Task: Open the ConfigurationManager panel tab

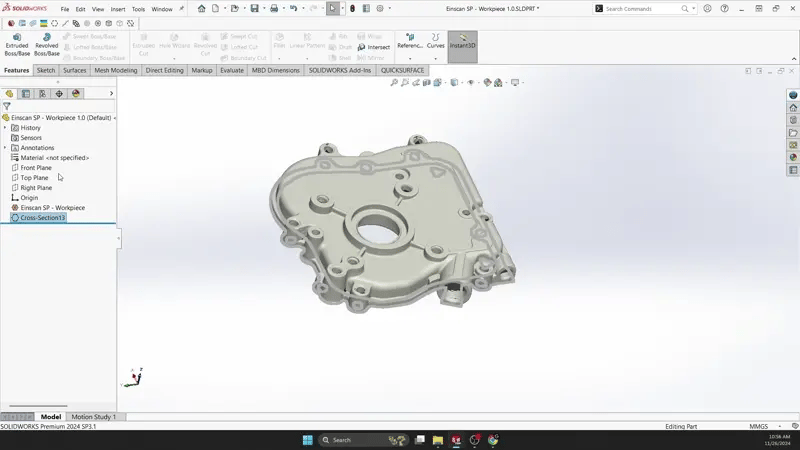Action: pos(42,93)
